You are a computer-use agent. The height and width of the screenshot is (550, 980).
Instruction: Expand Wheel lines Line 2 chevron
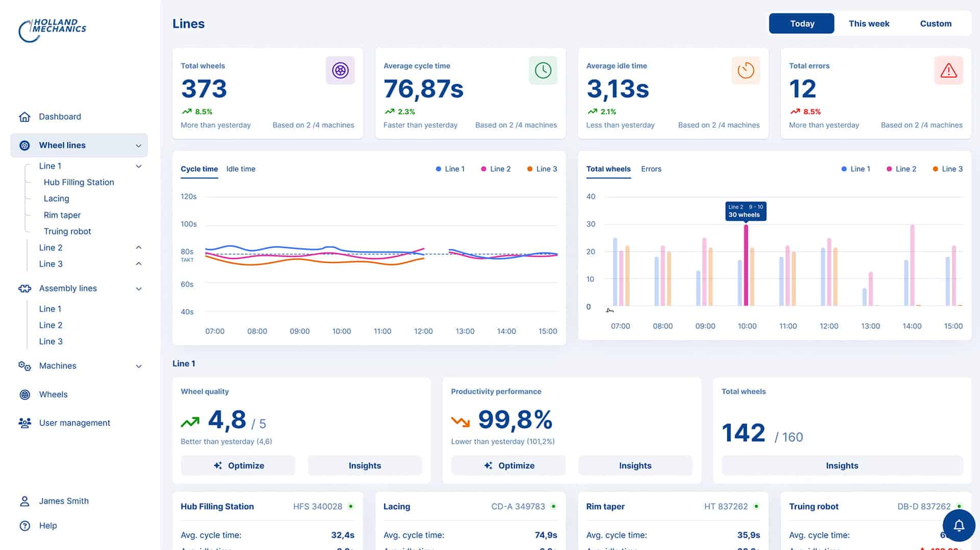(138, 247)
